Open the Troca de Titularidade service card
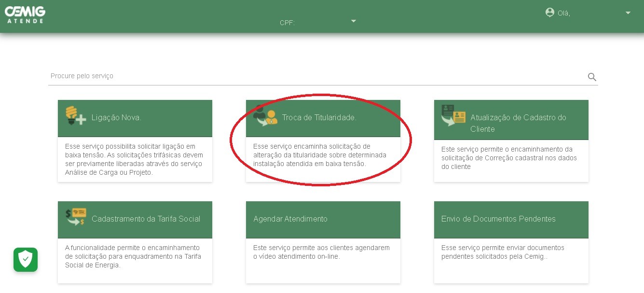The height and width of the screenshot is (293, 644). (x=323, y=118)
